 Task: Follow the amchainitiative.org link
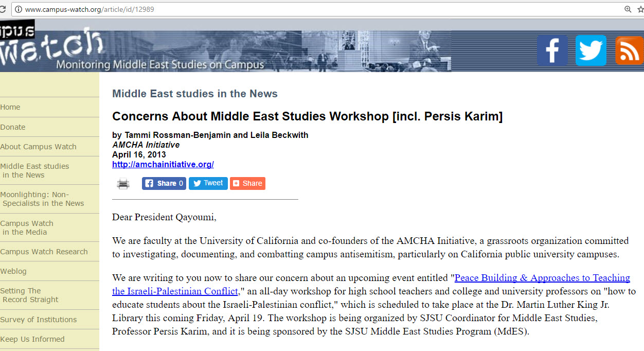point(163,165)
